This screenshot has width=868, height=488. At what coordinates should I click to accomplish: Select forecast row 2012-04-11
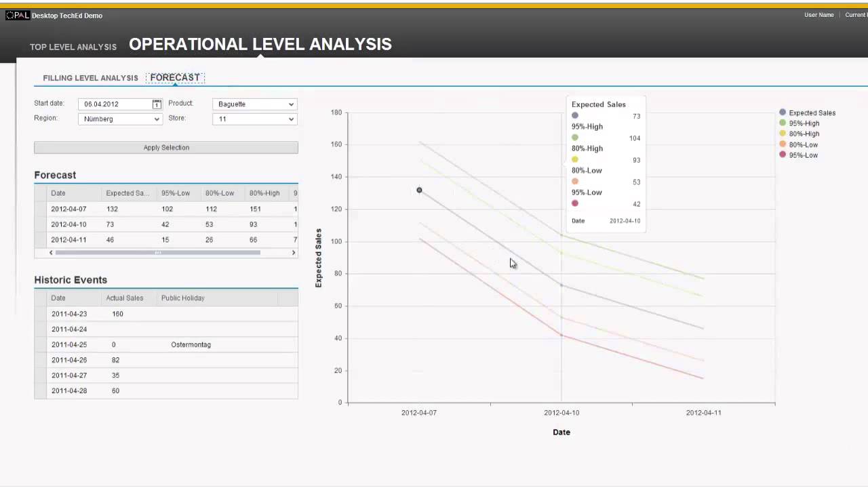166,240
